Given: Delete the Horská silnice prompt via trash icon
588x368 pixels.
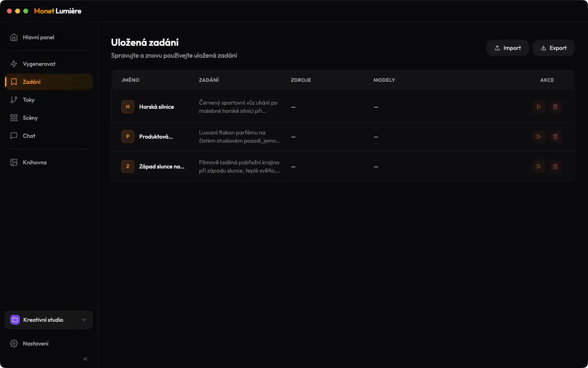Looking at the screenshot, I should (555, 107).
